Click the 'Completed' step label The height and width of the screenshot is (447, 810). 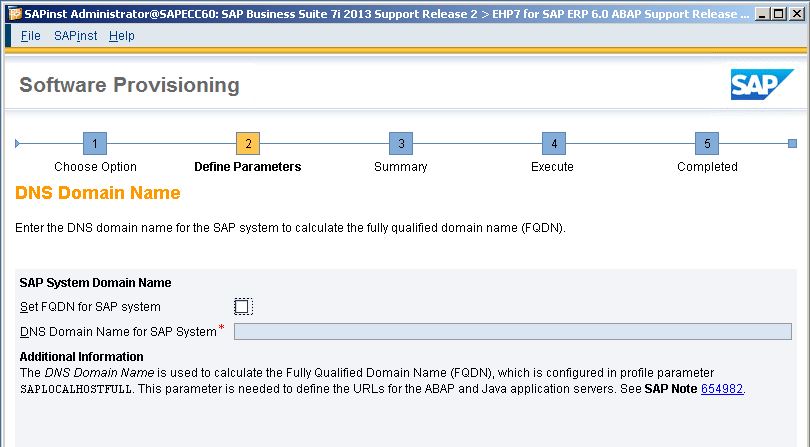(x=707, y=166)
